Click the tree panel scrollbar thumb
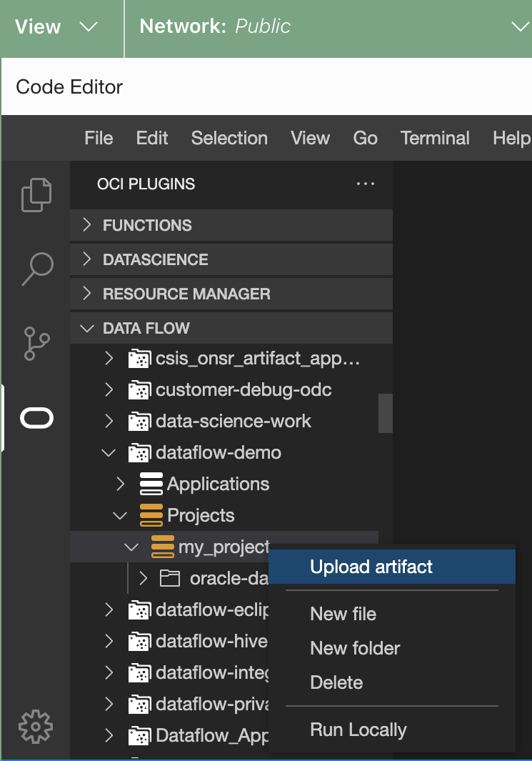Viewport: 532px width, 761px height. (386, 413)
